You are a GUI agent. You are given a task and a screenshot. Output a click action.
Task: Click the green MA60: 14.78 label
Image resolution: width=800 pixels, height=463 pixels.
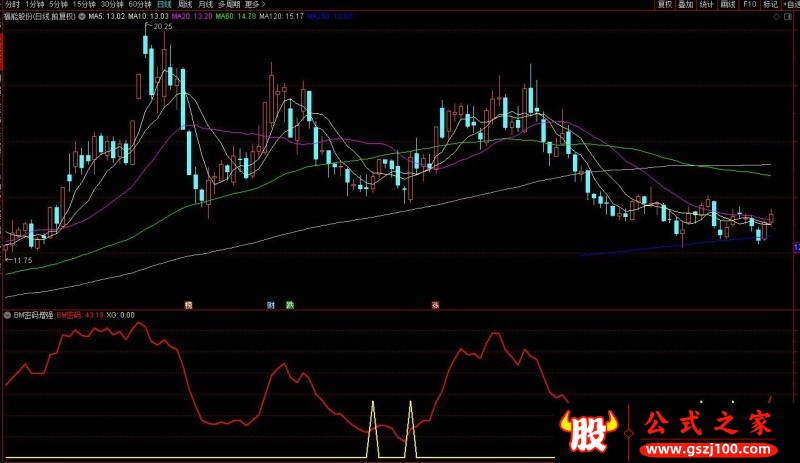[236, 16]
